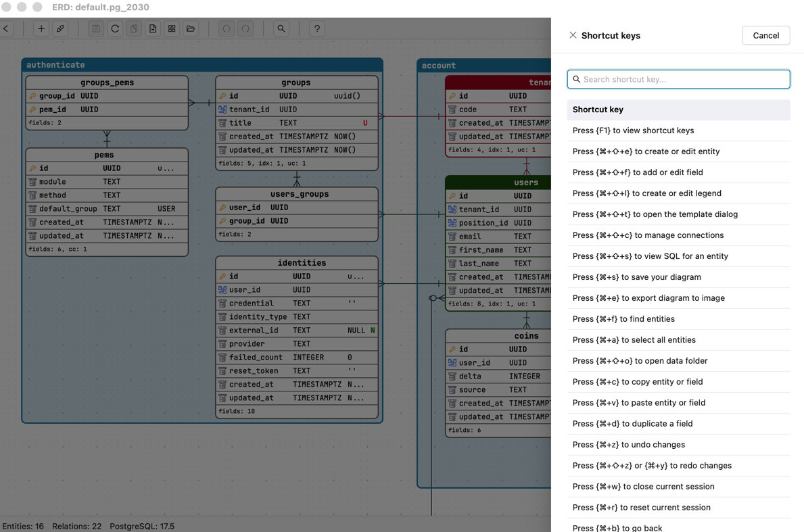Select the identities entity title
804x532 pixels.
(296, 262)
